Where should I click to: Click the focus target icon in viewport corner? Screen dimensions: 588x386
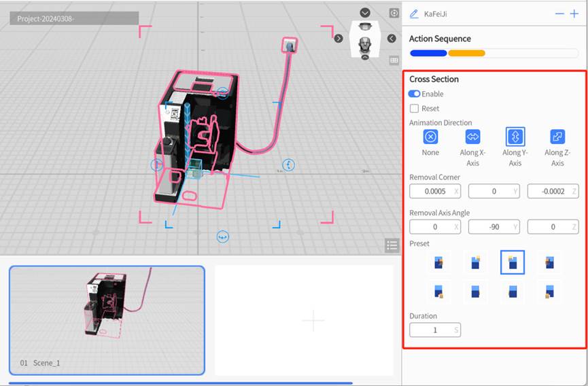394,13
